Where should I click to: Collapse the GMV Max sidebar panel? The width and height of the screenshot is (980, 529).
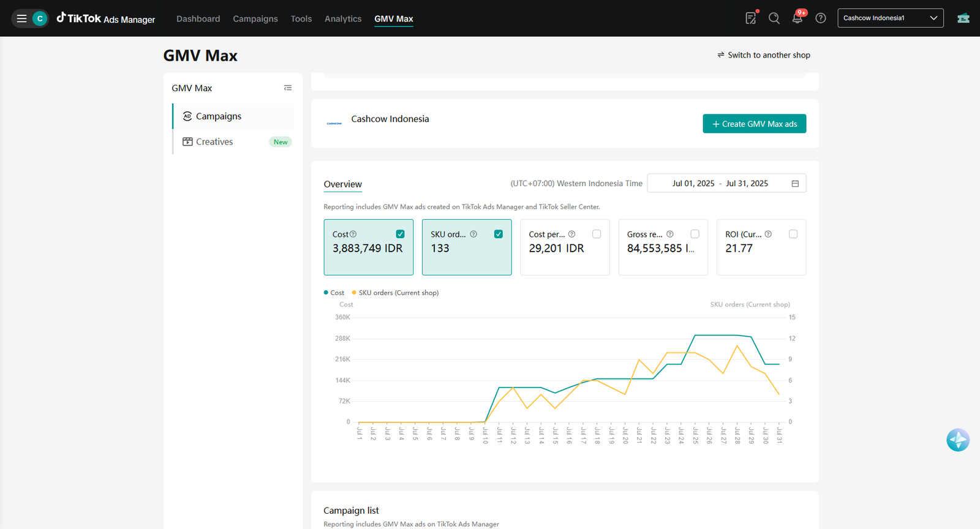[288, 88]
